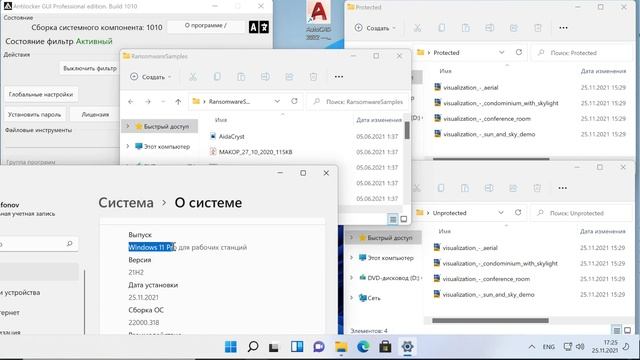Click Cut icon in Protected window toolbar
The image size is (640, 360).
[x=417, y=28]
